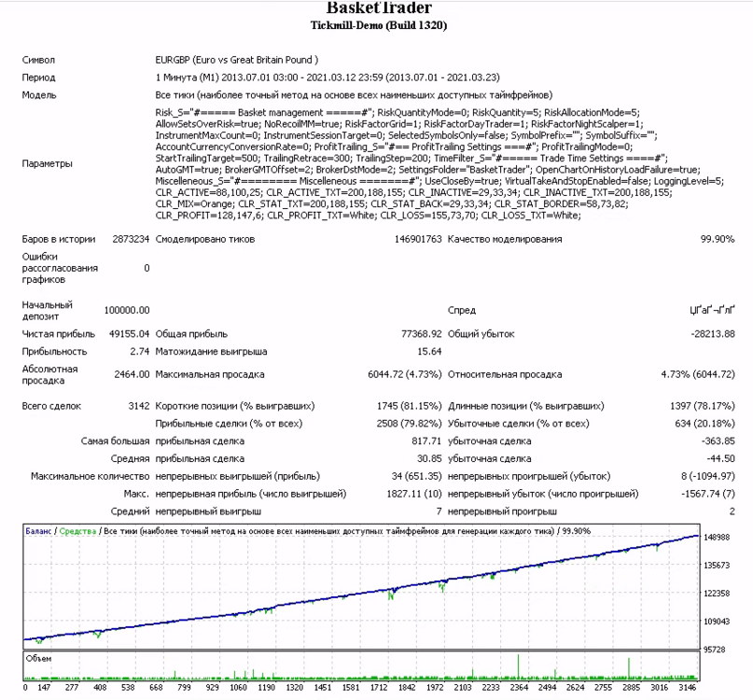Click the 'Общий убыток' label

tap(481, 334)
